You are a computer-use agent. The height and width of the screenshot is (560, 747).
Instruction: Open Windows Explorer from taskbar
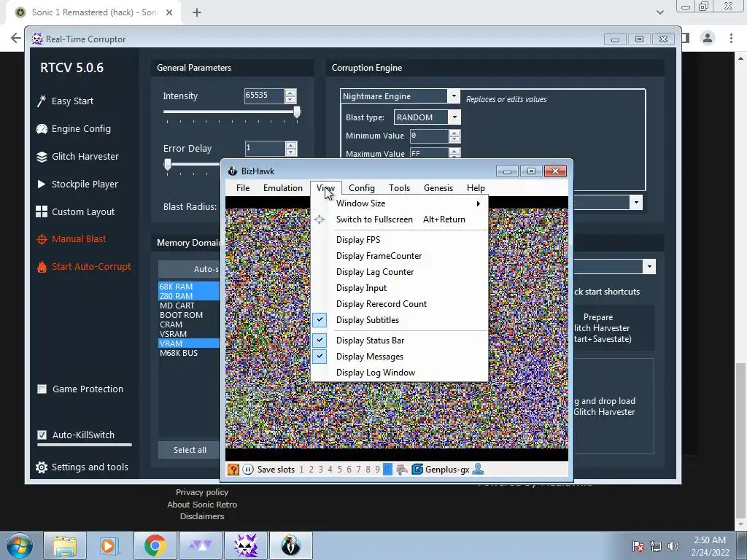point(65,545)
